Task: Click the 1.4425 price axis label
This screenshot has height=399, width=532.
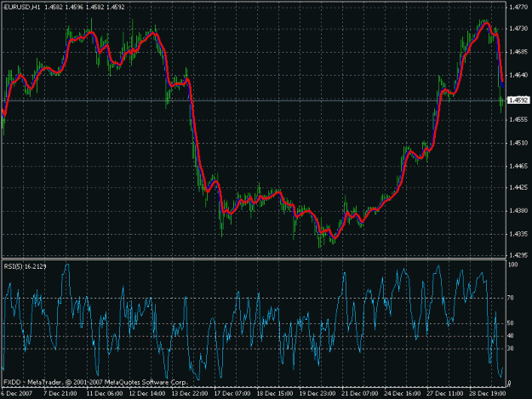Action: click(x=518, y=187)
